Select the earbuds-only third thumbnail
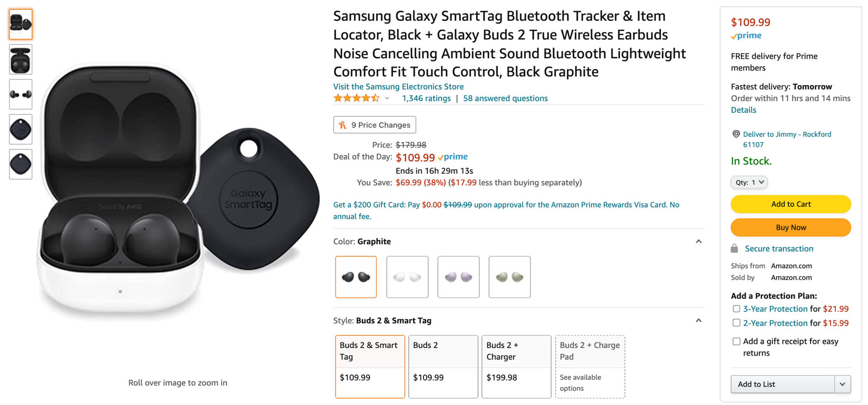The width and height of the screenshot is (868, 405). tap(21, 94)
